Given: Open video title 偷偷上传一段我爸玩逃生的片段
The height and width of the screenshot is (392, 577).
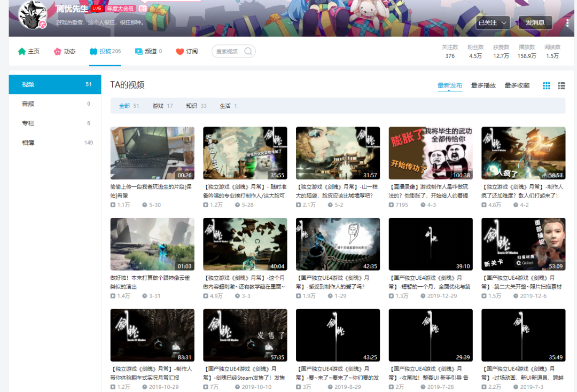Looking at the screenshot, I should tap(151, 191).
